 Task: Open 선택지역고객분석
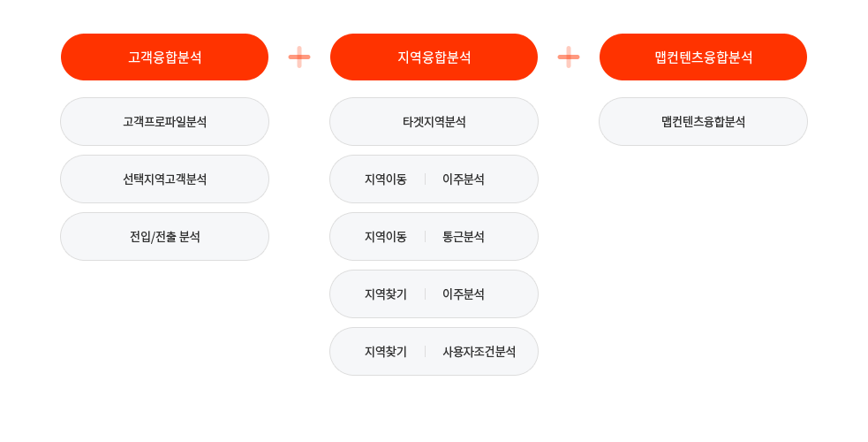[164, 179]
